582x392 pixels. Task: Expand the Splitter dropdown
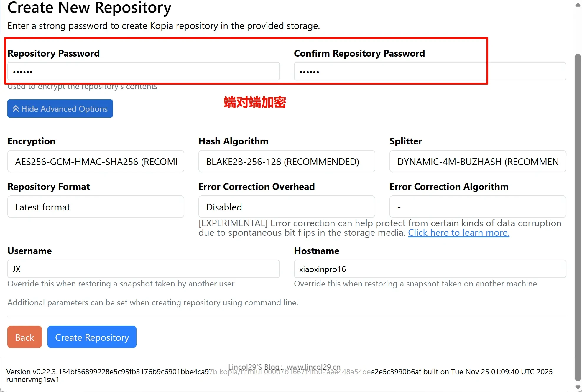(478, 161)
